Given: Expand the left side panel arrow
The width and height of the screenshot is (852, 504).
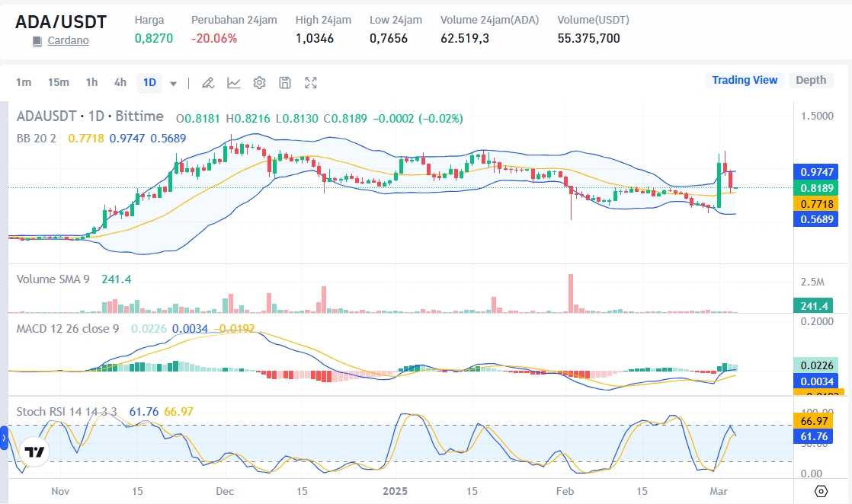Looking at the screenshot, I should [4, 438].
